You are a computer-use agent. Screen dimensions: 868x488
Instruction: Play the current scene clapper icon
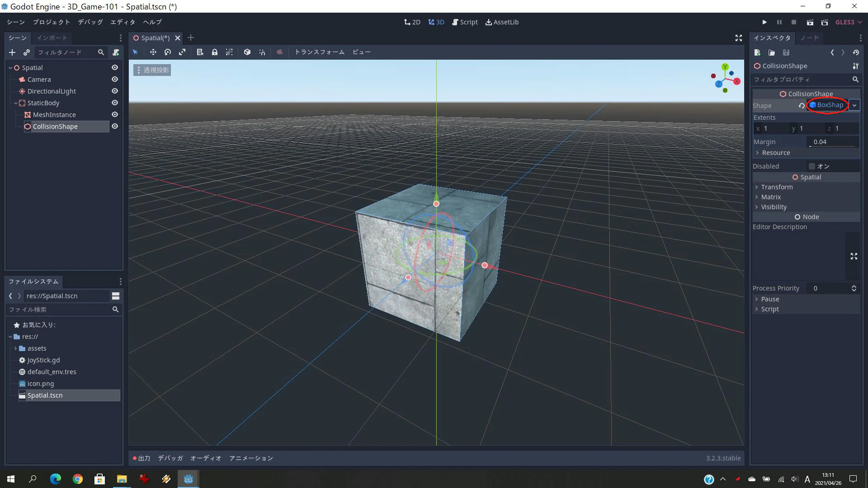[810, 22]
